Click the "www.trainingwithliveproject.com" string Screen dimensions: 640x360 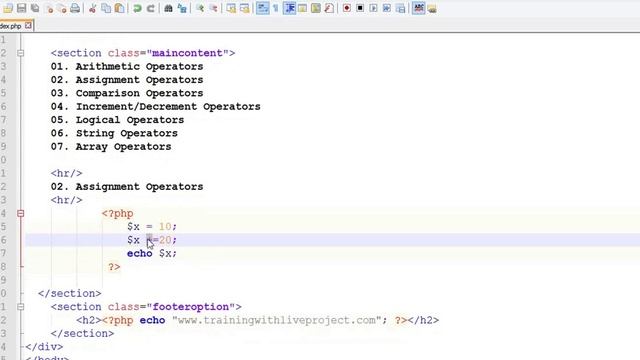[x=277, y=320]
